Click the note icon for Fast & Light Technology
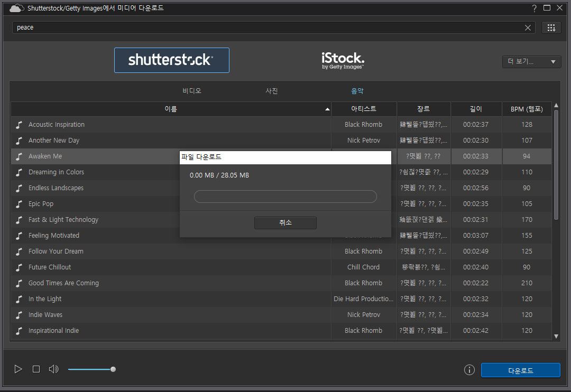The height and width of the screenshot is (392, 571). (20, 220)
